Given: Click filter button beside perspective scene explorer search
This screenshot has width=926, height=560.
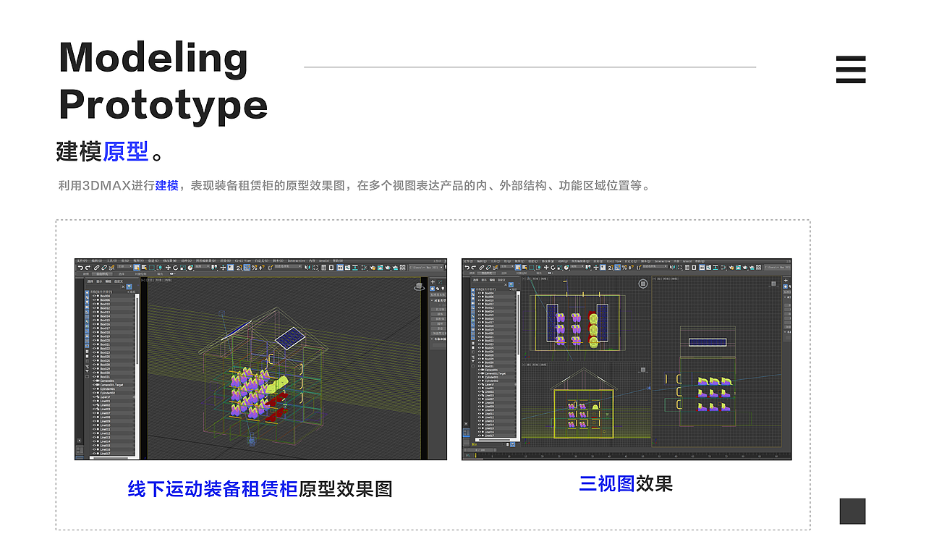Looking at the screenshot, I should (x=129, y=287).
